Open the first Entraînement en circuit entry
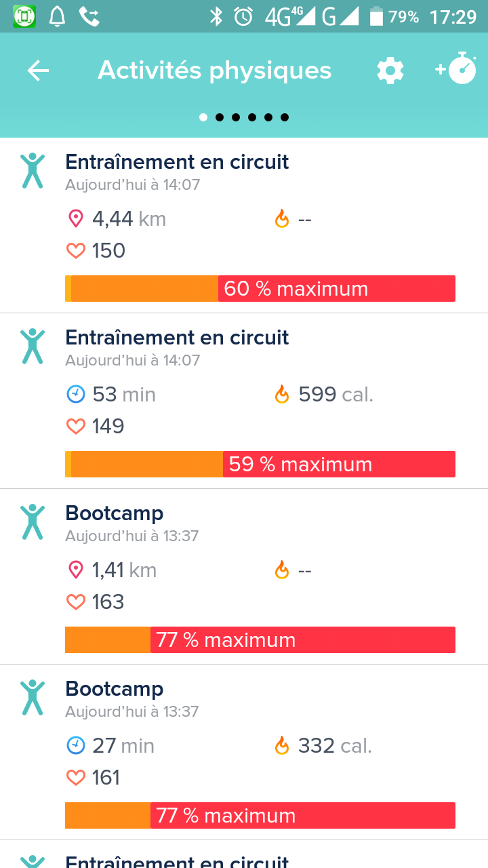 [176, 161]
